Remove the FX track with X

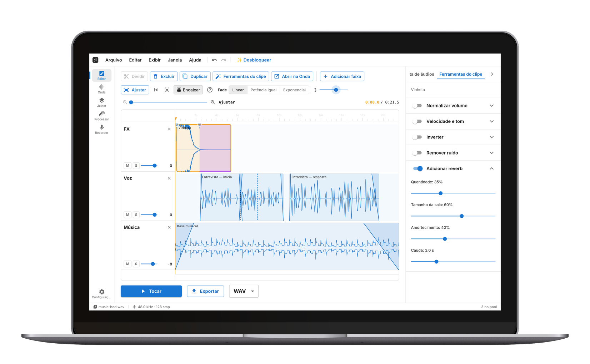pos(169,129)
